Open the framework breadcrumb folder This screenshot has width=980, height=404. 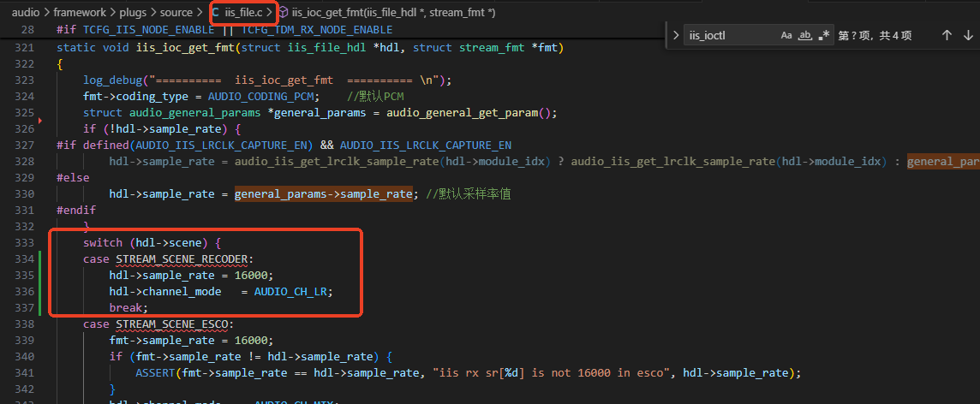[x=78, y=12]
